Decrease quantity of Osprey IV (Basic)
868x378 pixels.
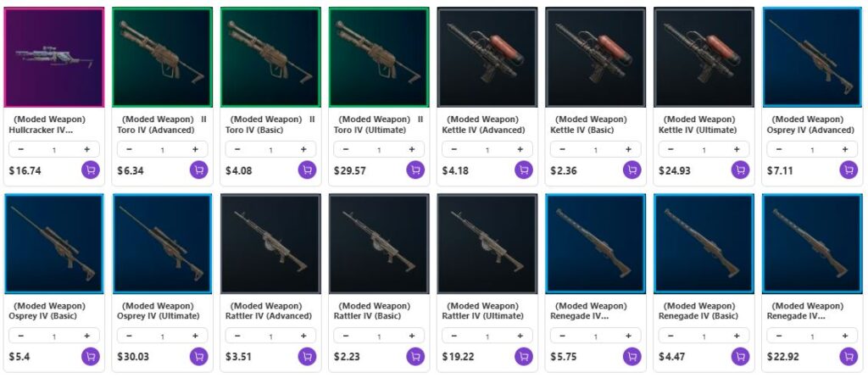(21, 336)
